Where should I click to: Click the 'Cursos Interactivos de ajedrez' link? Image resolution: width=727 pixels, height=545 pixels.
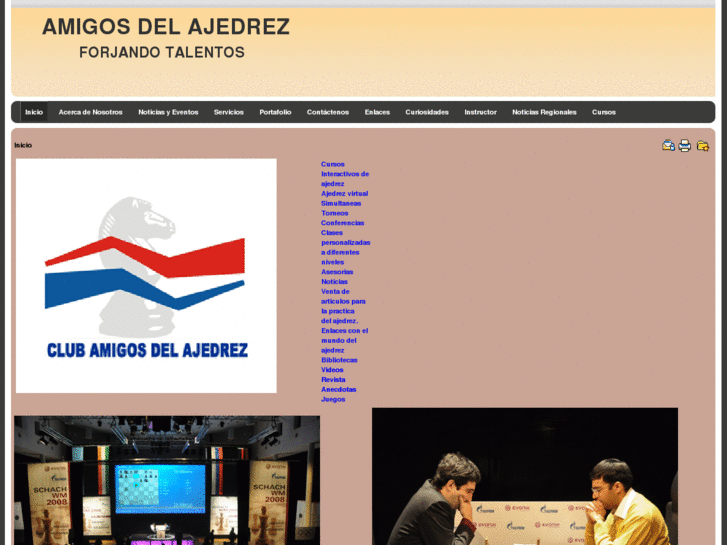point(345,174)
